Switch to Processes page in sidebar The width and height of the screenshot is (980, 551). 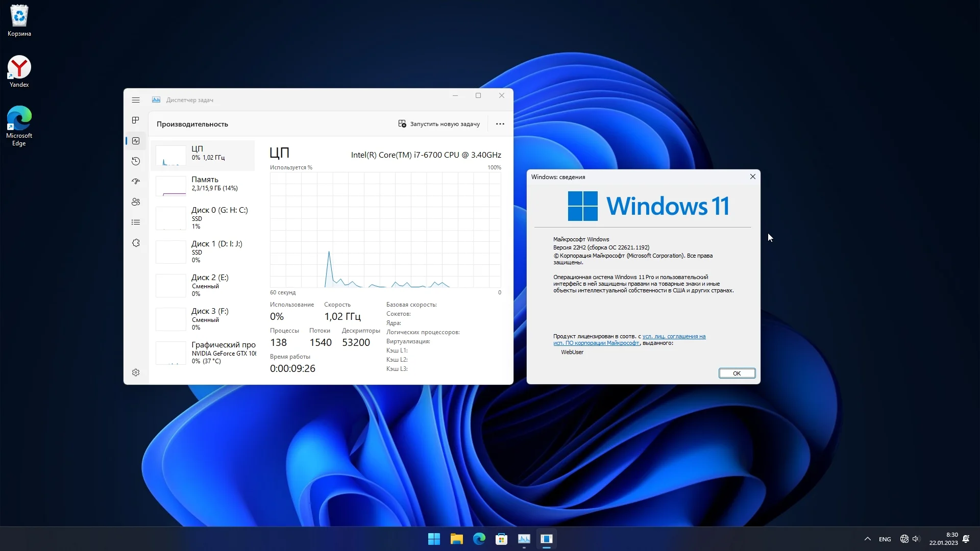tap(136, 120)
